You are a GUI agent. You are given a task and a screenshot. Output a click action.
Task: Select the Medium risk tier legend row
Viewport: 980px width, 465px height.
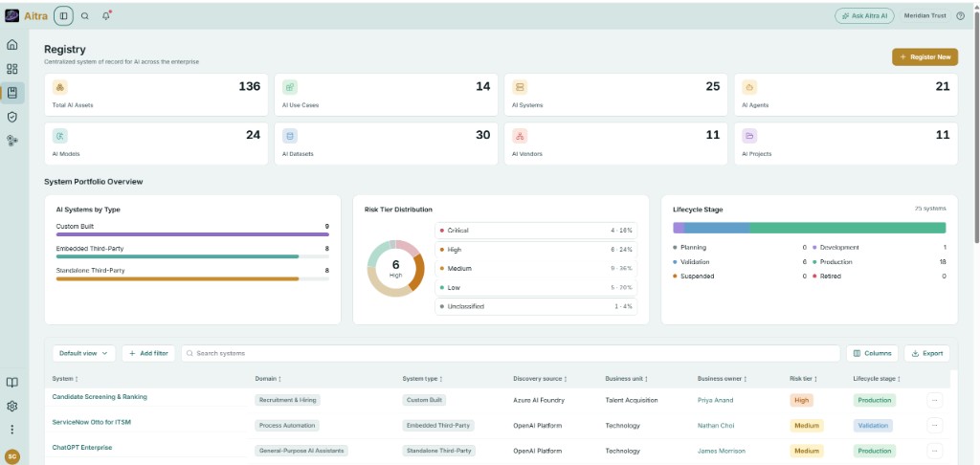click(536, 269)
